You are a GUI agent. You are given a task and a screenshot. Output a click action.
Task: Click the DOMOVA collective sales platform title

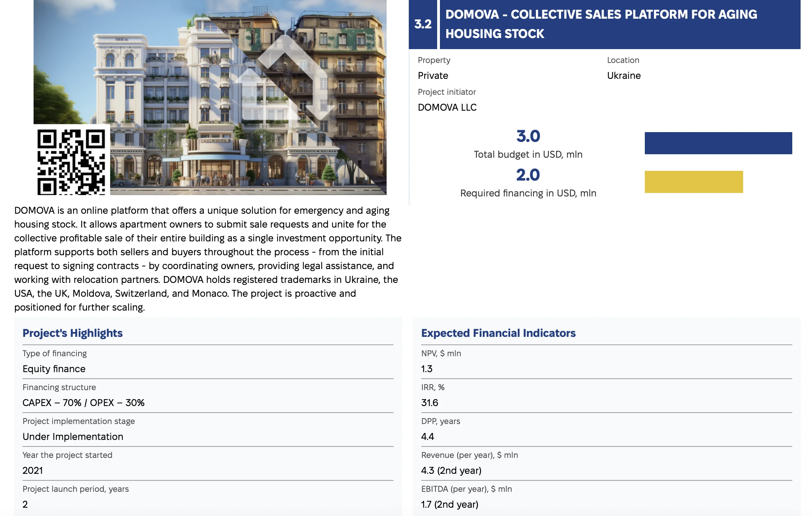[x=601, y=24]
